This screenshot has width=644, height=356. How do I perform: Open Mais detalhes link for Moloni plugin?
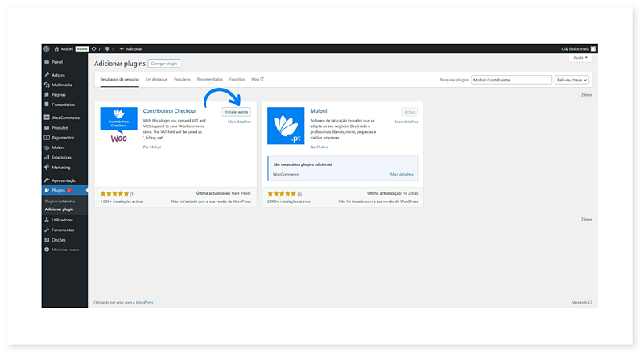pos(407,122)
